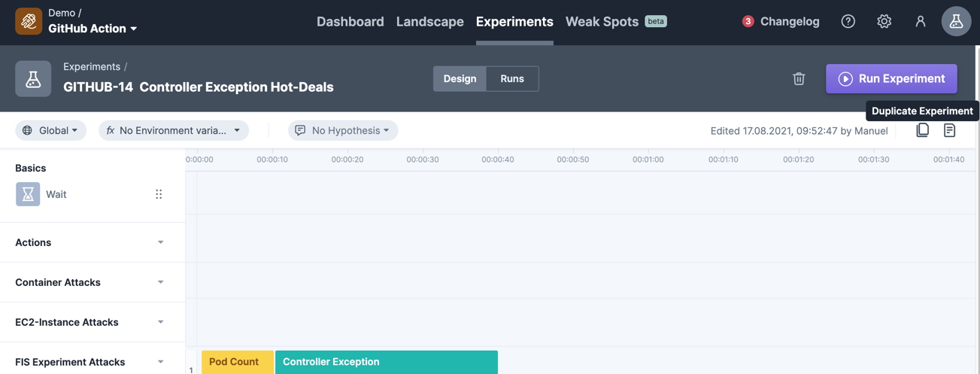Click the Run Experiment button
The width and height of the screenshot is (980, 374).
[x=891, y=78]
